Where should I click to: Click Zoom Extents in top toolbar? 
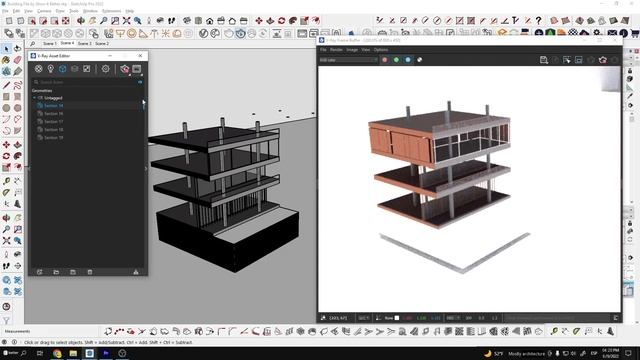click(127, 20)
